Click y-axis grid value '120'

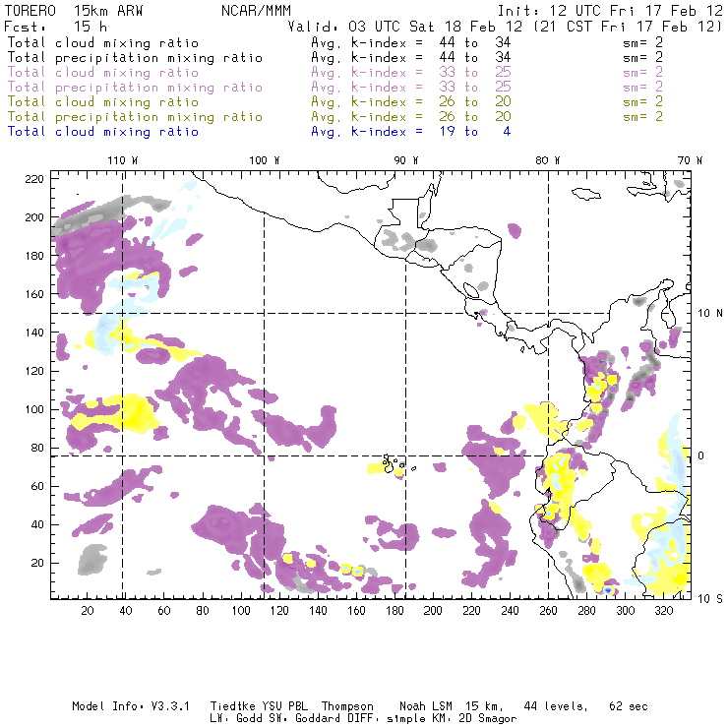click(x=34, y=372)
